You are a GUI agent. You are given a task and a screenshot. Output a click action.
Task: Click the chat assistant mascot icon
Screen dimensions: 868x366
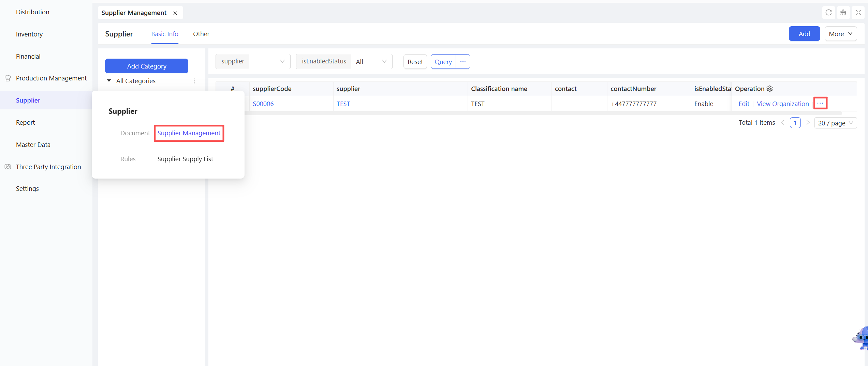[862, 338]
